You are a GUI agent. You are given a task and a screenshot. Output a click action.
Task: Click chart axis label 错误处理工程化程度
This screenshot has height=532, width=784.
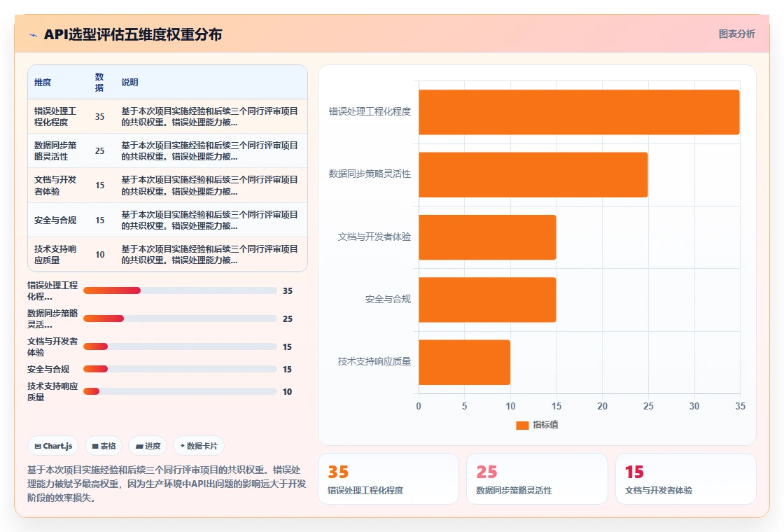coord(370,111)
